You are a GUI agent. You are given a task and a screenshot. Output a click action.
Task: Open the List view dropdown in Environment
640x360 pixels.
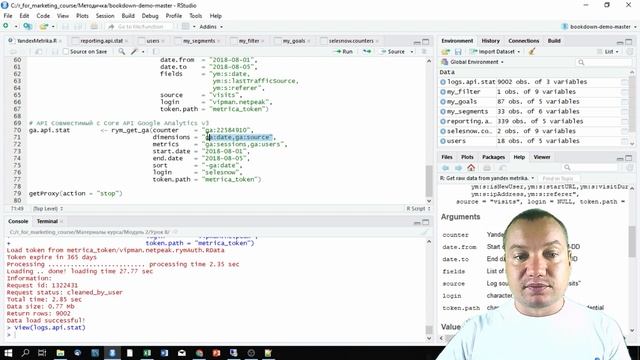(x=608, y=52)
